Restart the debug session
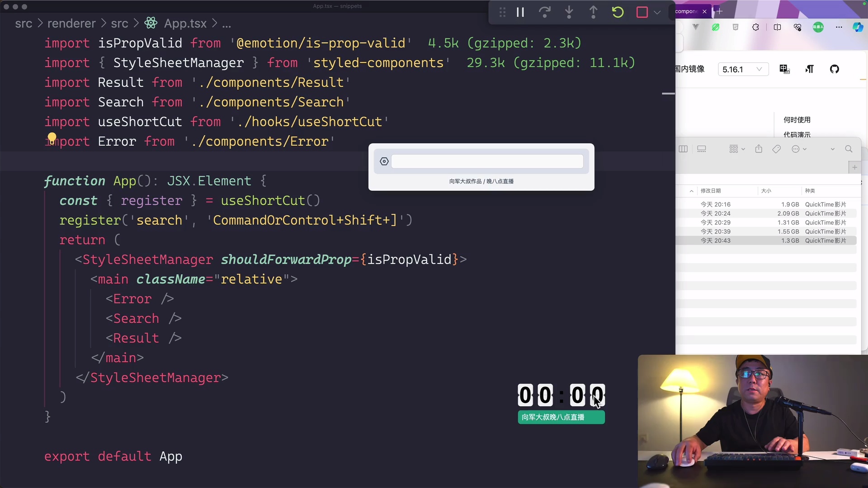The height and width of the screenshot is (488, 868). coord(618,12)
